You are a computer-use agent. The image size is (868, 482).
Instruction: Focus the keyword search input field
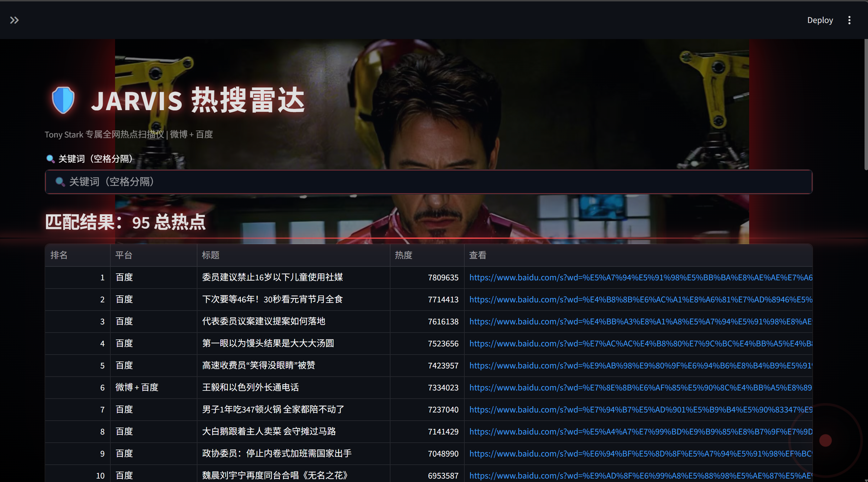[428, 182]
